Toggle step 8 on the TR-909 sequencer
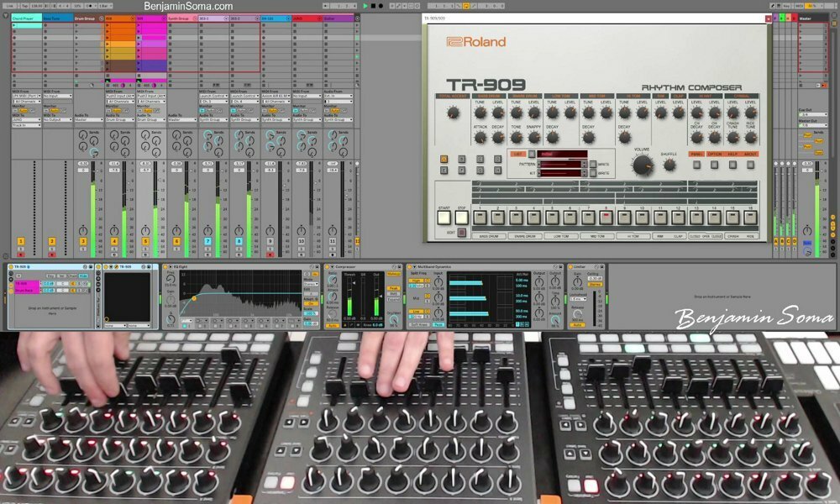Image resolution: width=840 pixels, height=504 pixels. pyautogui.click(x=606, y=217)
